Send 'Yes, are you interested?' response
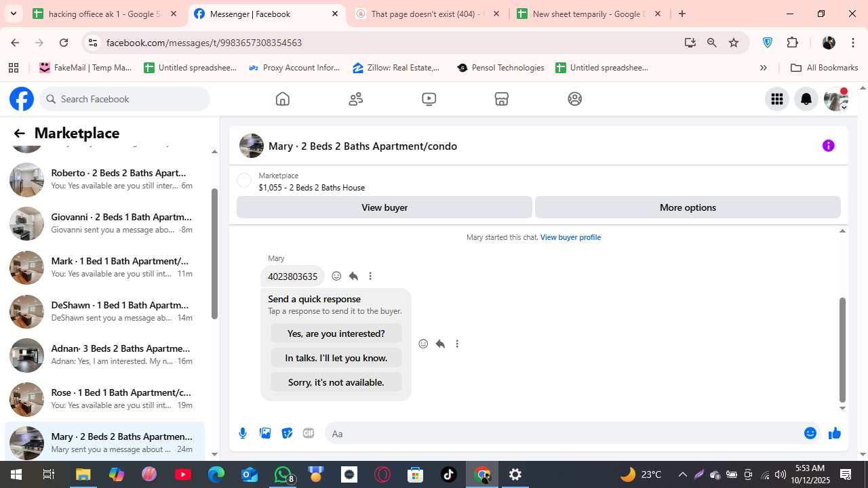This screenshot has height=488, width=868. pos(336,333)
